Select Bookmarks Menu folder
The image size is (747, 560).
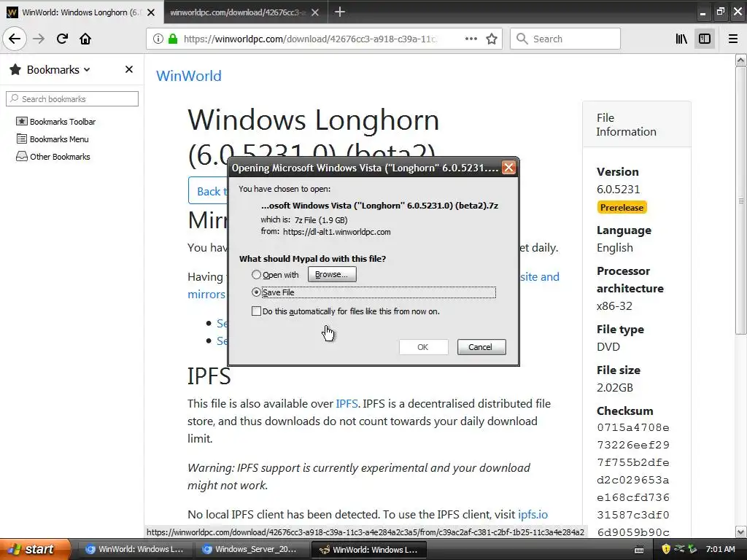click(x=53, y=139)
